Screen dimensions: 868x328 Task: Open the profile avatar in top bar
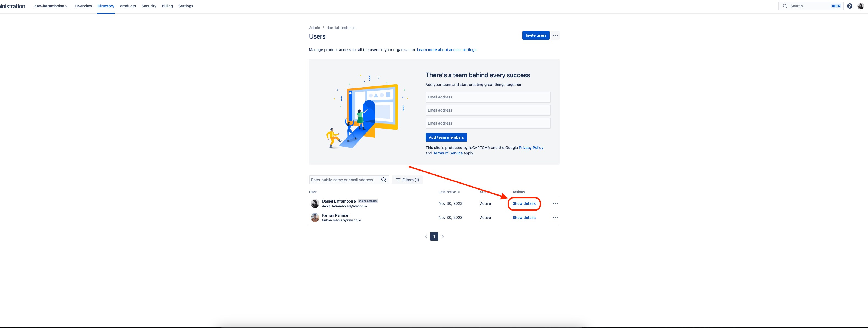click(x=860, y=6)
